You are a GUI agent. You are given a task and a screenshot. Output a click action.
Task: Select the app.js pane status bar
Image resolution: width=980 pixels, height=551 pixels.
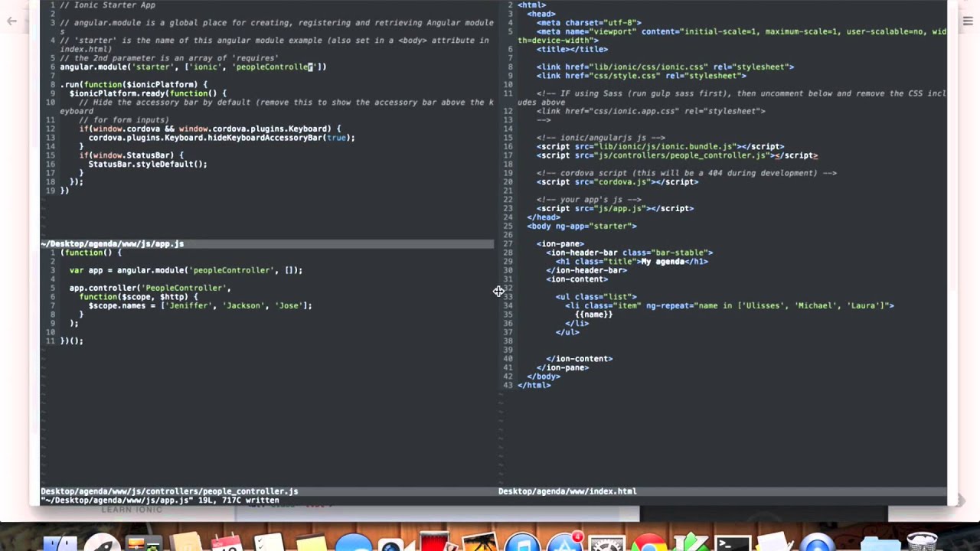tap(267, 244)
